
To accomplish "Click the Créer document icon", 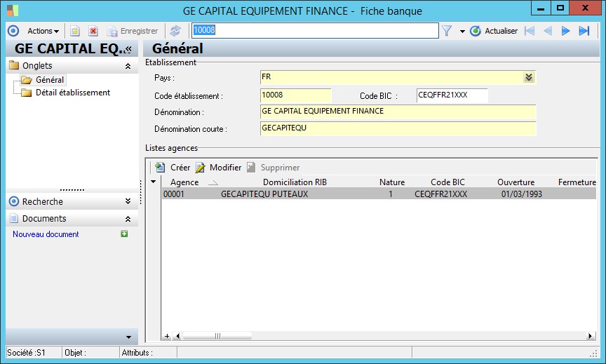I will tap(160, 168).
